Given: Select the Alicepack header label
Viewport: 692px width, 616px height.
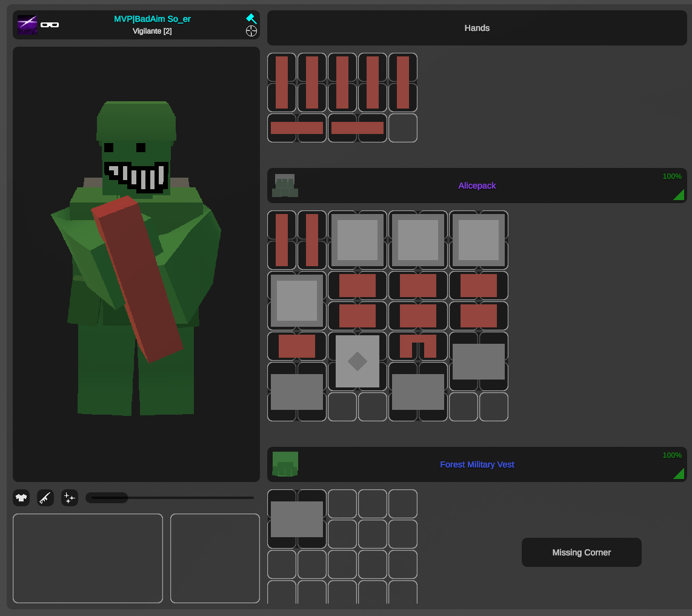Looking at the screenshot, I should click(x=477, y=186).
